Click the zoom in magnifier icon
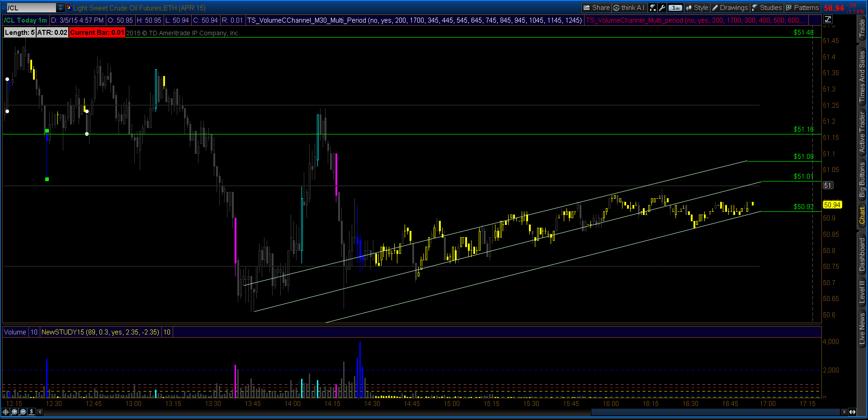Viewport: 868px width, 420px height. coord(14,412)
